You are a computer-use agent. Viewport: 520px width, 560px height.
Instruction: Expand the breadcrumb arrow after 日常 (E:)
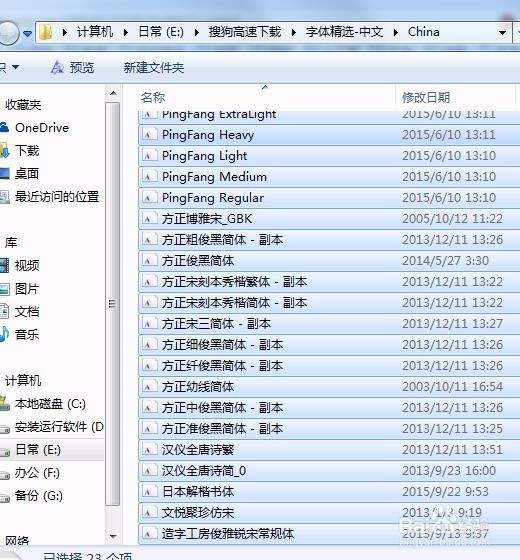pyautogui.click(x=197, y=32)
